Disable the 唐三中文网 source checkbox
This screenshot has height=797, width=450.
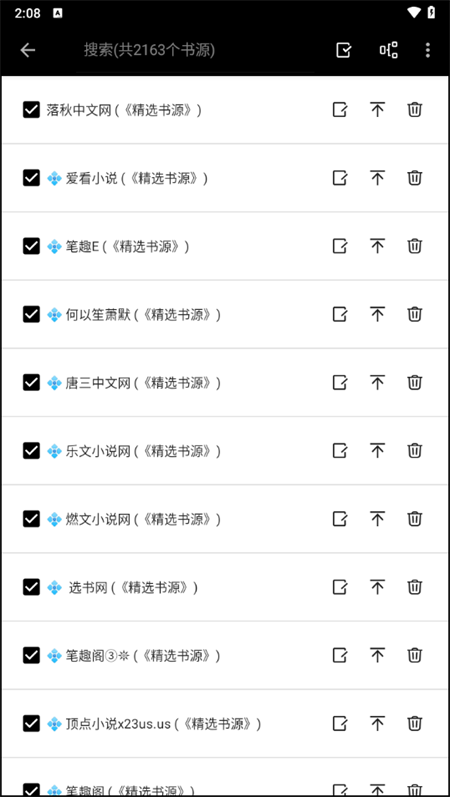[x=32, y=382]
